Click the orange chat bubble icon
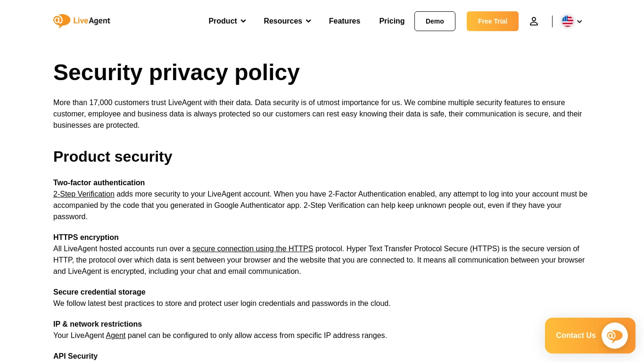This screenshot has width=644, height=362. point(614,336)
